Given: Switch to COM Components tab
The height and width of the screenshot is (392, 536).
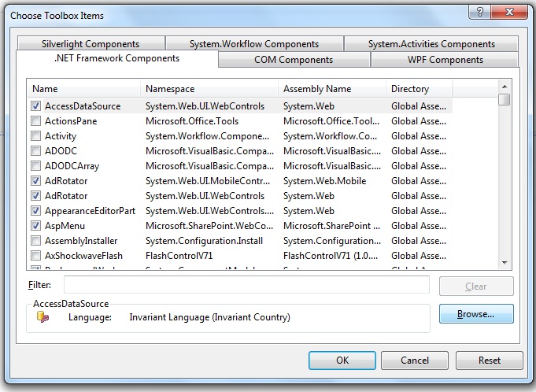Looking at the screenshot, I should 294,60.
